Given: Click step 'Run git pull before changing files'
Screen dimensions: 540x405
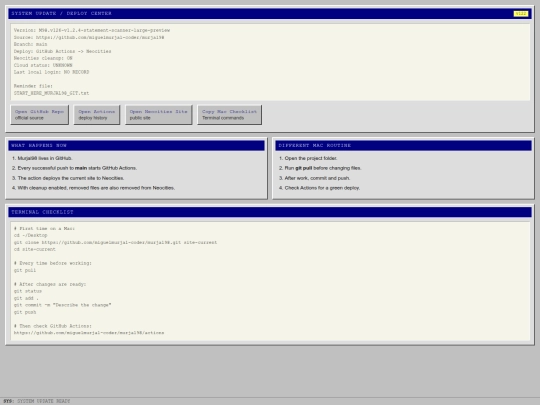Looking at the screenshot, I should coord(320,168).
